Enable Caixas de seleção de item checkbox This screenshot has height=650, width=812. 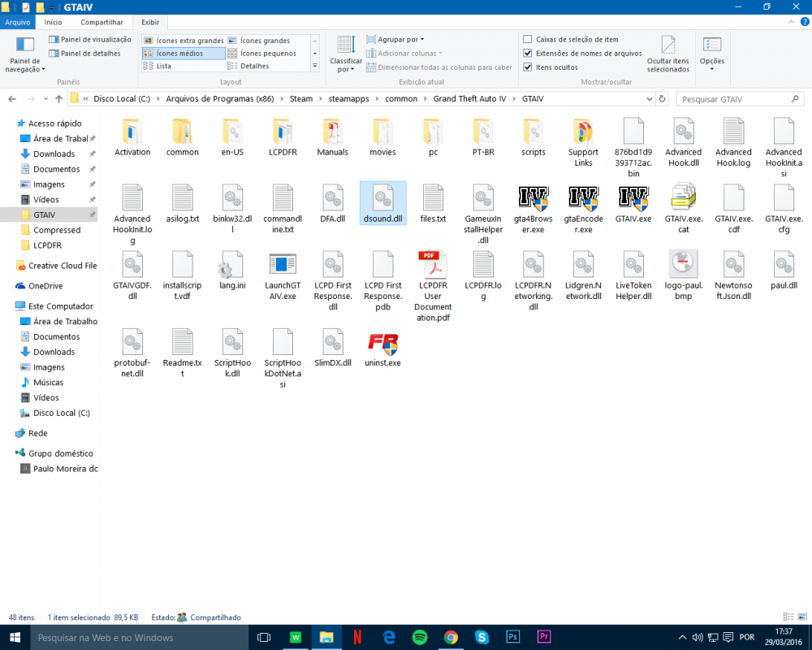(528, 39)
